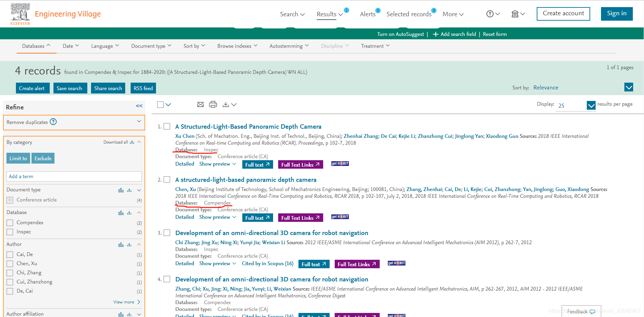Email selected records via envelope icon
The height and width of the screenshot is (317, 644).
(200, 105)
